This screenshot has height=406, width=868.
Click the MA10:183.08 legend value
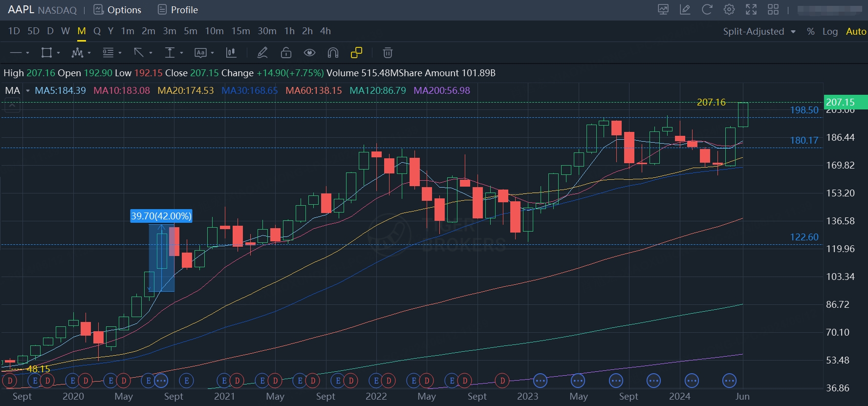[x=122, y=90]
